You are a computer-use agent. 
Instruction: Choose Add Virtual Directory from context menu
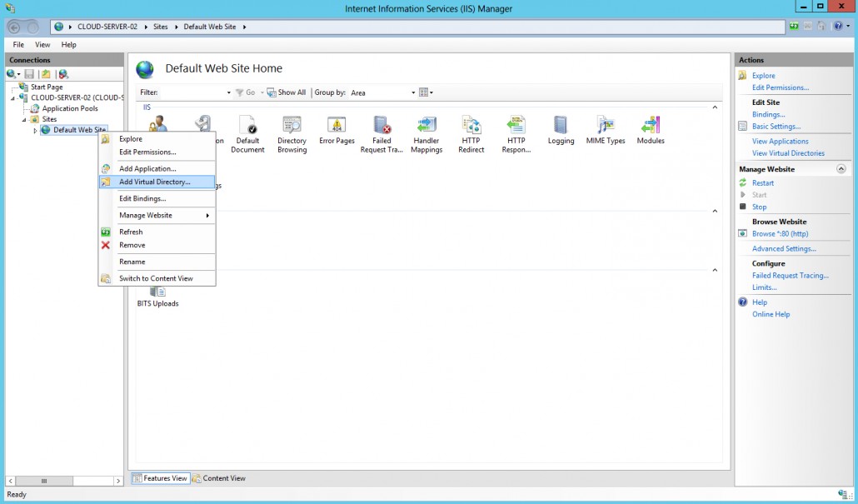[x=157, y=182]
